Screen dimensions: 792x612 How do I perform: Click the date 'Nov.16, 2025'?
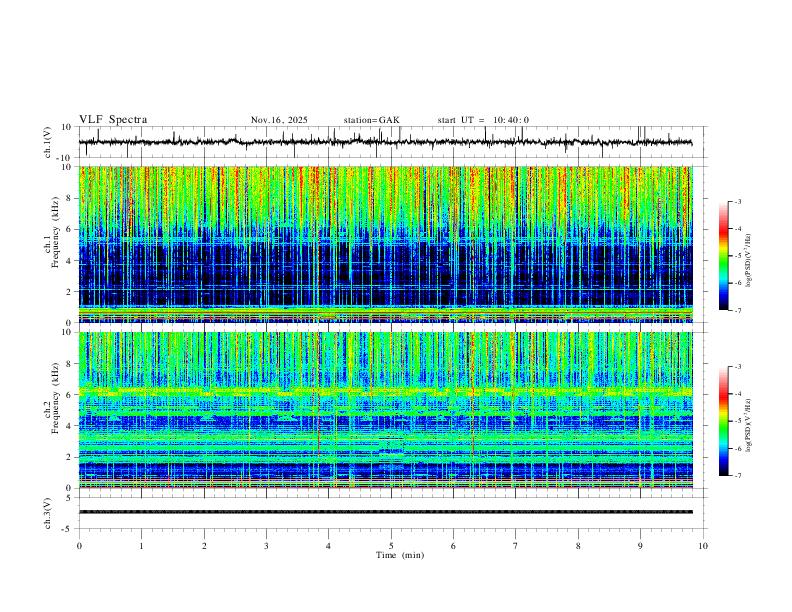(x=279, y=120)
